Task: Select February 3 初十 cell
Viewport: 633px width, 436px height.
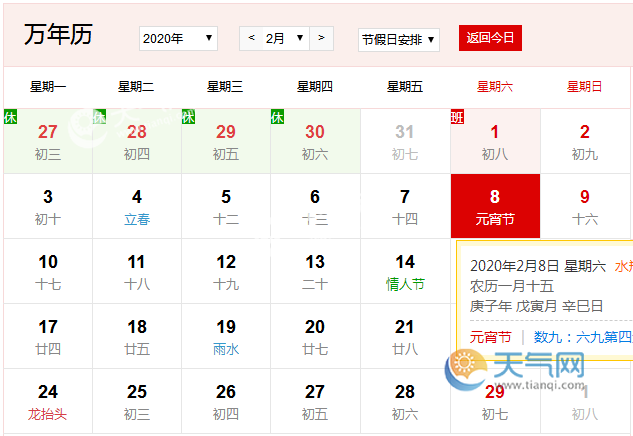Action: pos(48,206)
